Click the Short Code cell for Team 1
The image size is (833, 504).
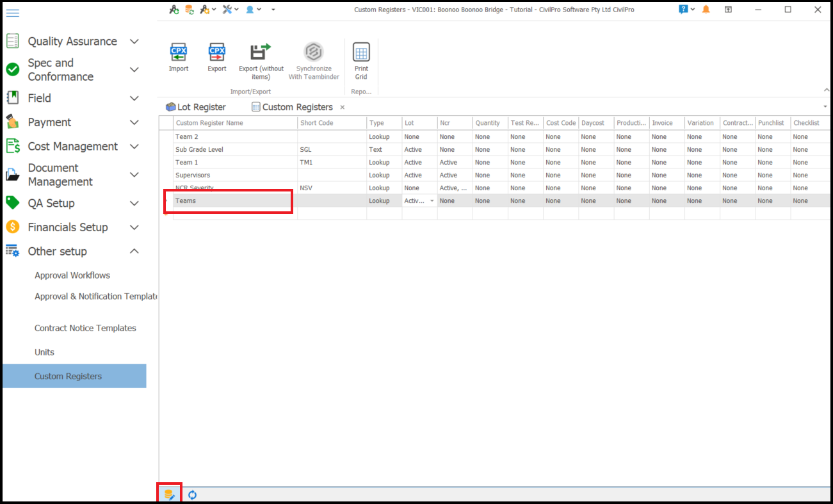[x=331, y=163]
